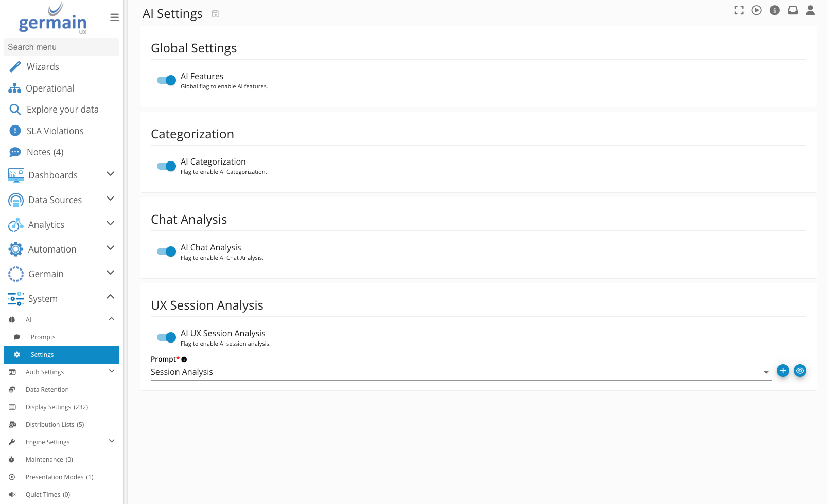Click the play circle icon in top bar

(756, 10)
